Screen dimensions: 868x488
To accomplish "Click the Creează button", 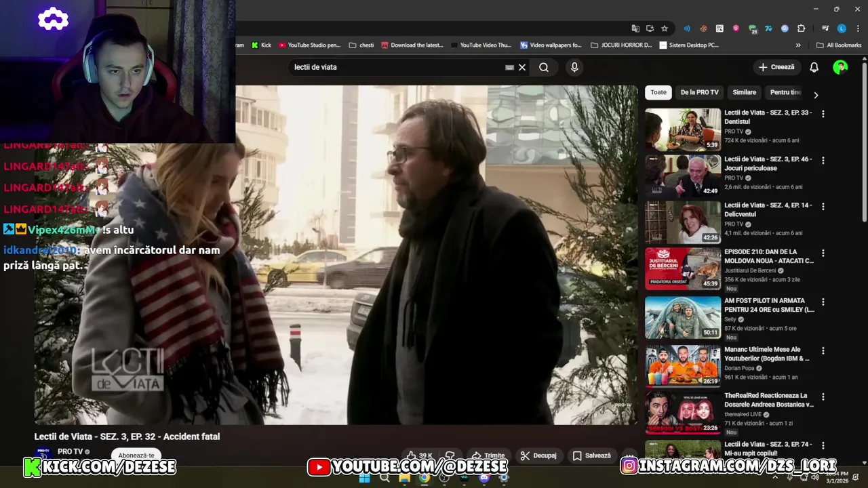I will [776, 67].
